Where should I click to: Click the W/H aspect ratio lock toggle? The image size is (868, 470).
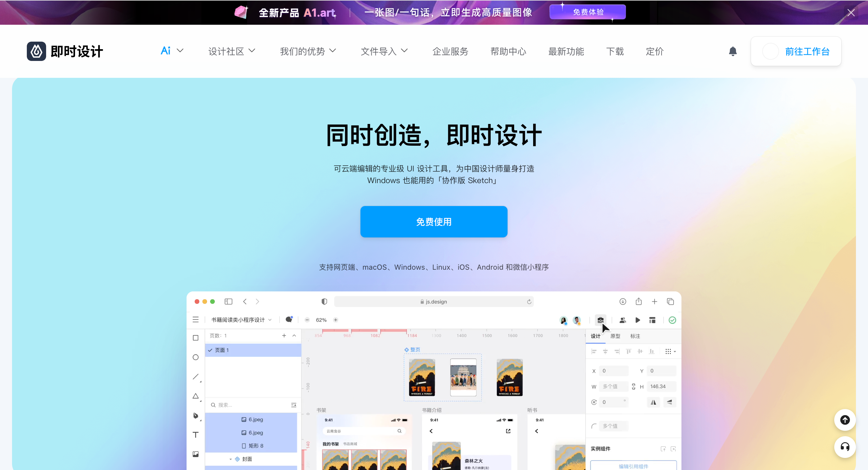point(633,386)
